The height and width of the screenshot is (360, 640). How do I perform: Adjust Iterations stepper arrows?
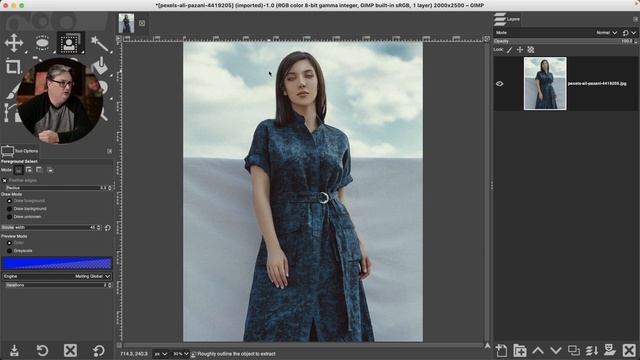pyautogui.click(x=110, y=285)
